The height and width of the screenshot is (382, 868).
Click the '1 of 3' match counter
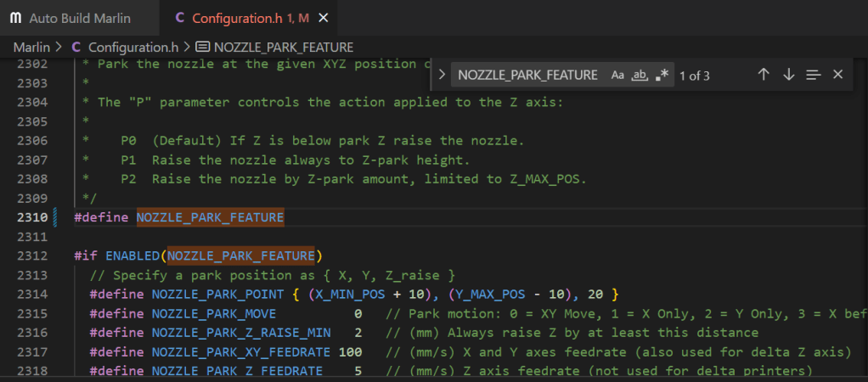(x=694, y=76)
